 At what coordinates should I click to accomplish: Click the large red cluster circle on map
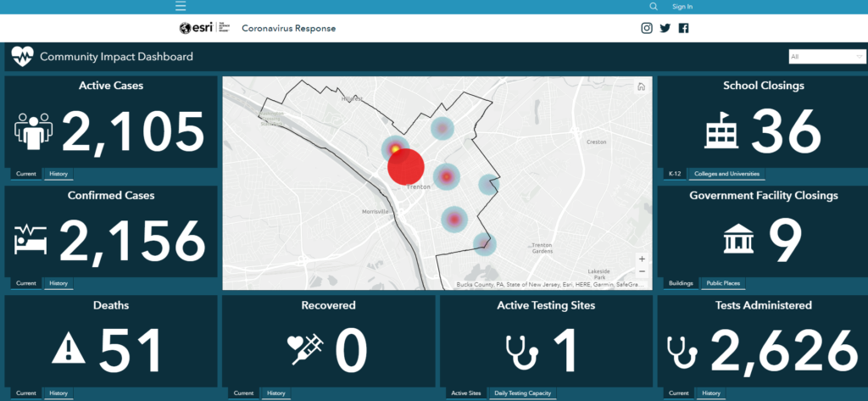tap(406, 166)
